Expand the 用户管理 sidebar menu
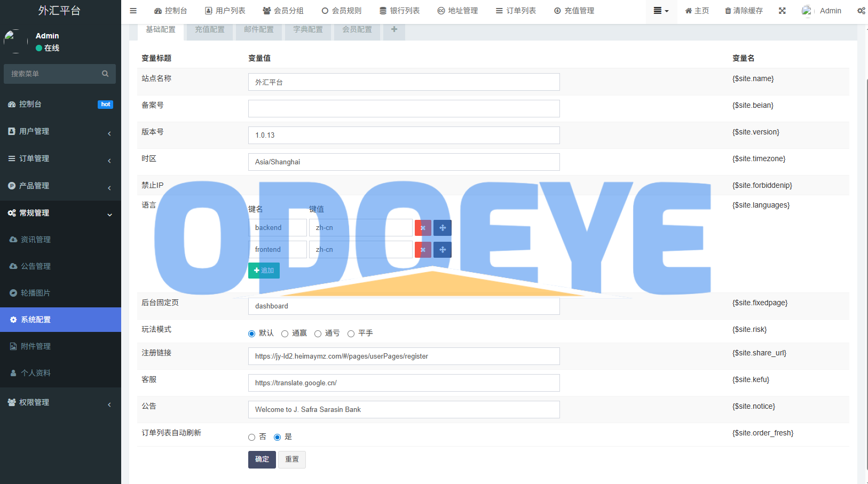This screenshot has height=484, width=868. tap(60, 131)
